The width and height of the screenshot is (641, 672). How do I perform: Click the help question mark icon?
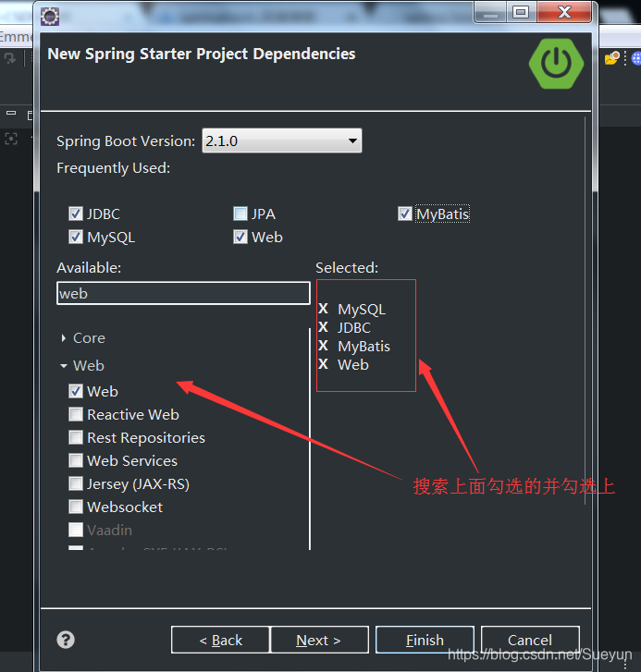pyautogui.click(x=66, y=640)
